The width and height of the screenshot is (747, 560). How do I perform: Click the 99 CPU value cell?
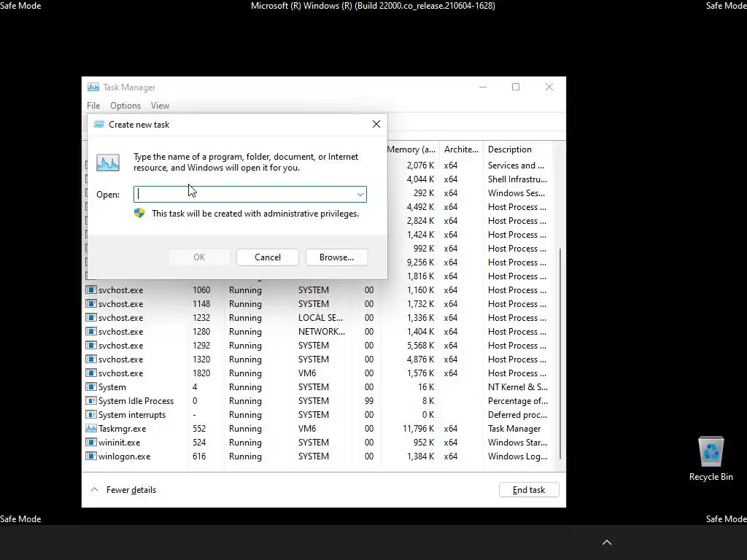pos(368,401)
